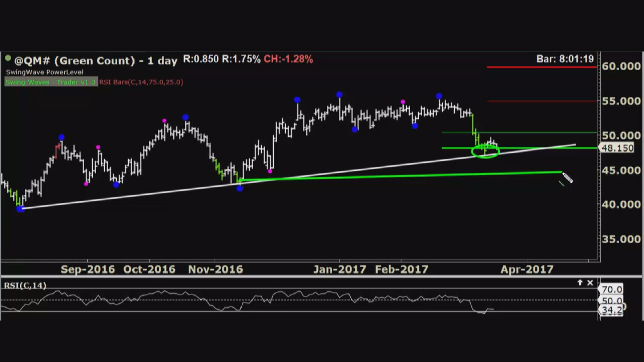This screenshot has height=362, width=644.
Task: Click the RSI(C,14) panel label
Action: pos(25,286)
